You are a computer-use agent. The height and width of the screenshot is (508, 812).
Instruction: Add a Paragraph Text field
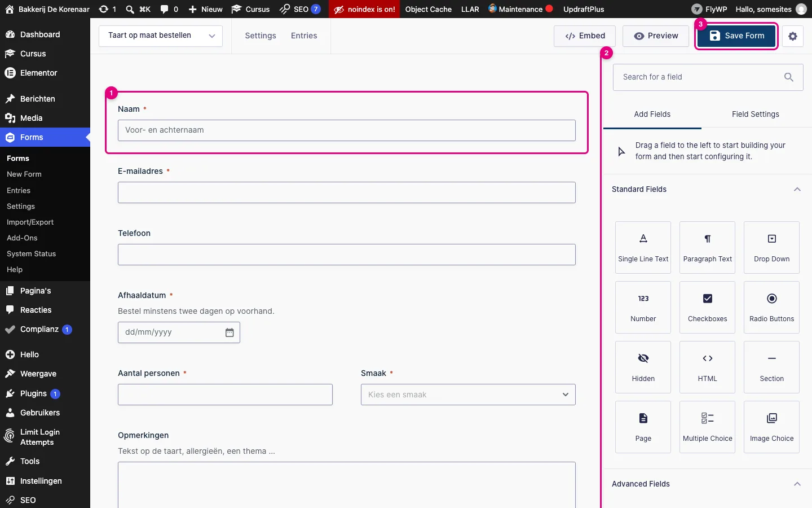click(x=708, y=248)
